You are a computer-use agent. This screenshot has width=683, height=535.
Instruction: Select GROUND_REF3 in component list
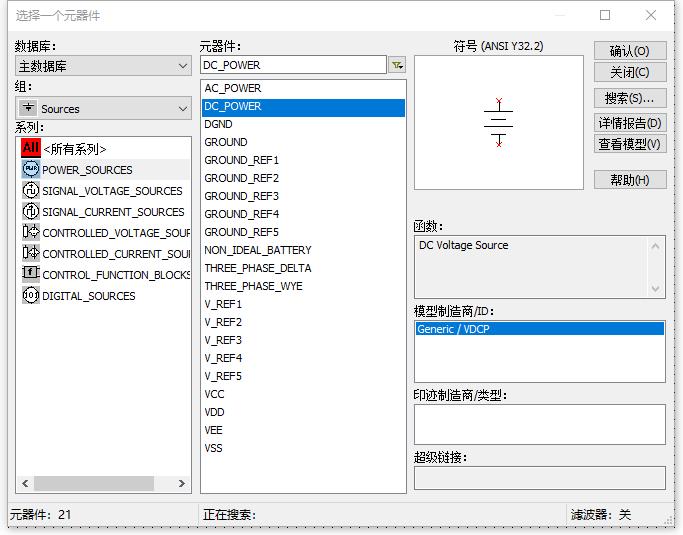[303, 196]
